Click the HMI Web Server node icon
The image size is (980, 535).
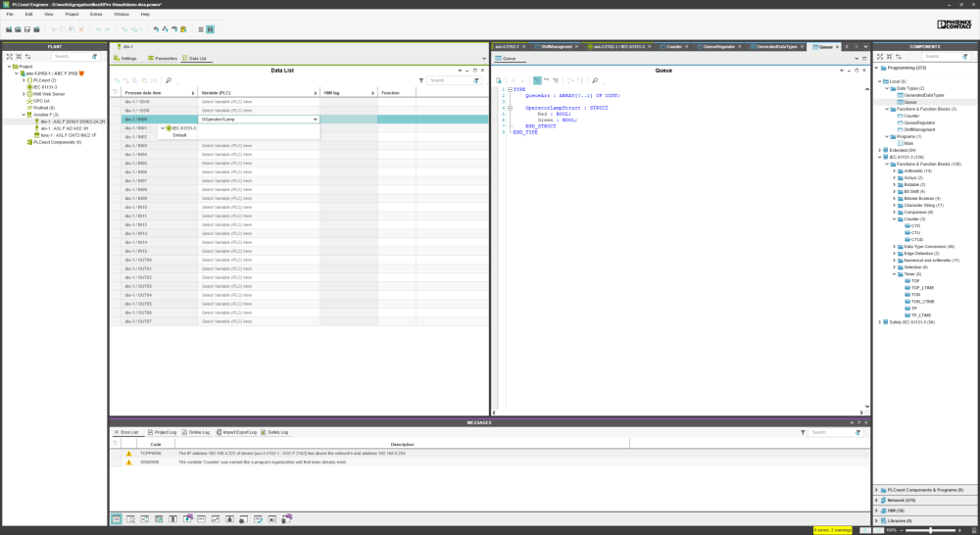pos(29,93)
